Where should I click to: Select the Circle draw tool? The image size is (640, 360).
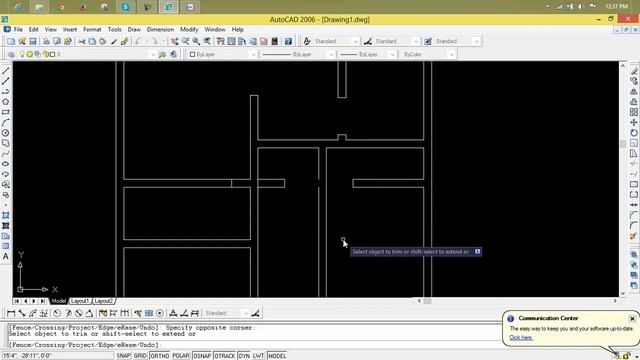point(6,133)
